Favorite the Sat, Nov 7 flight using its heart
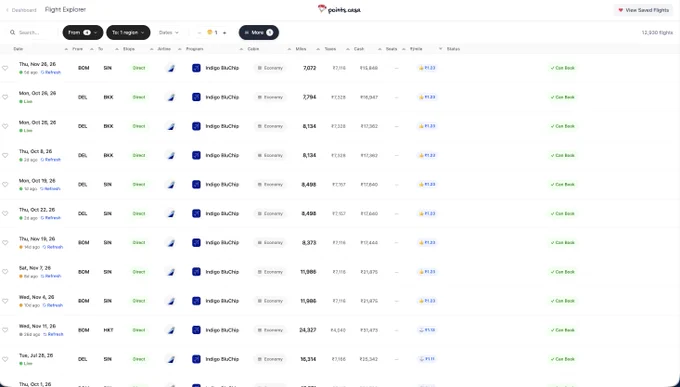 pyautogui.click(x=5, y=272)
